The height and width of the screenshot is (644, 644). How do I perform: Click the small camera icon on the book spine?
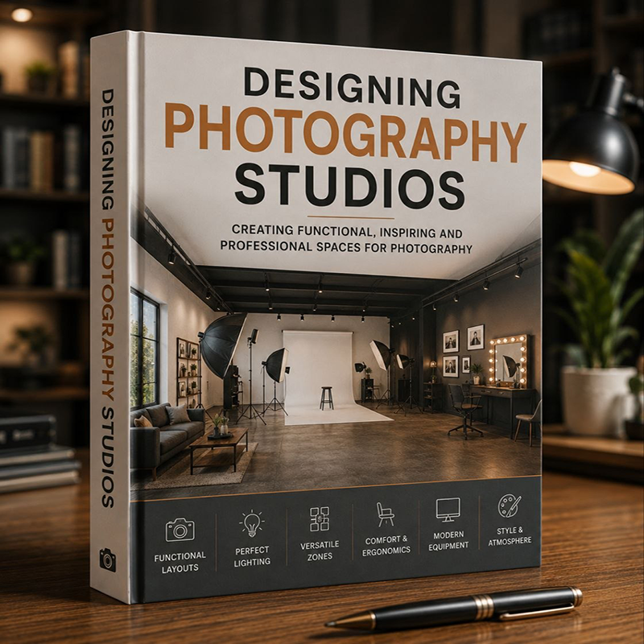[108, 559]
